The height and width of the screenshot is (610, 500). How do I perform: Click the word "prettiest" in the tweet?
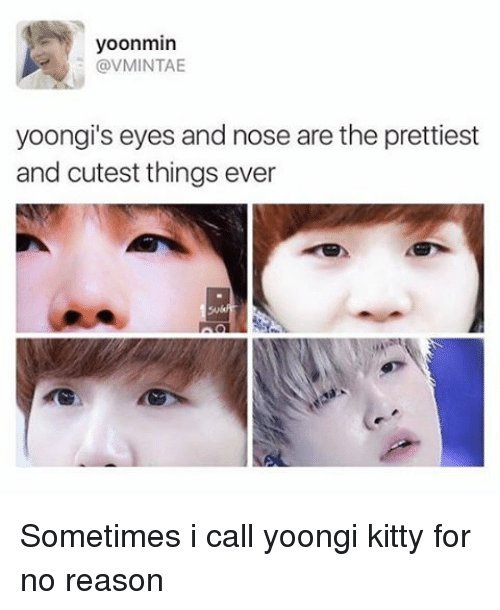(432, 137)
